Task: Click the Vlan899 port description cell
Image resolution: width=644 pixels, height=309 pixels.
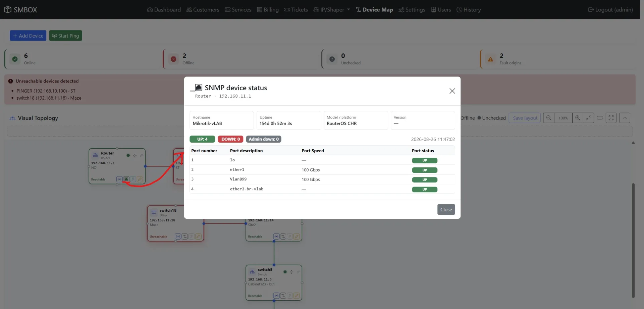Action: point(238,179)
